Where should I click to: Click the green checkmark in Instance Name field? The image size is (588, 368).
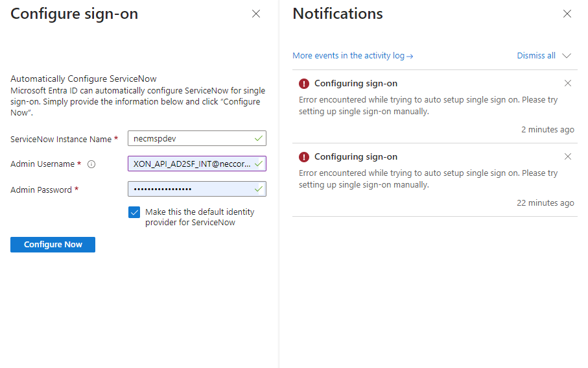click(259, 138)
